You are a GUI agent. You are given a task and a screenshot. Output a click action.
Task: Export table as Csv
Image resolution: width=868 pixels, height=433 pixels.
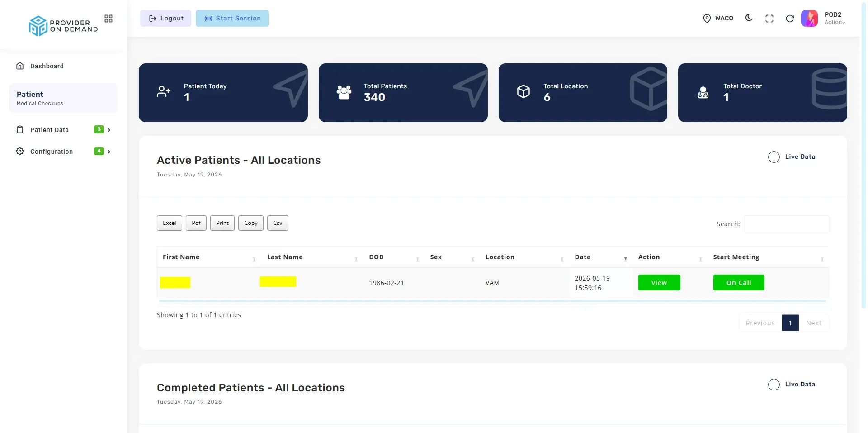(278, 223)
